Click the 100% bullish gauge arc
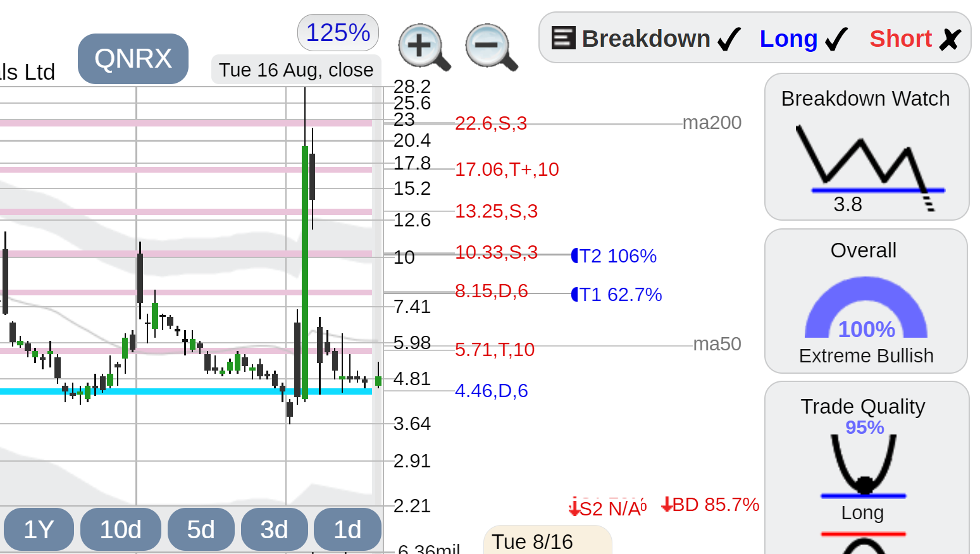This screenshot has width=980, height=554. (x=866, y=307)
